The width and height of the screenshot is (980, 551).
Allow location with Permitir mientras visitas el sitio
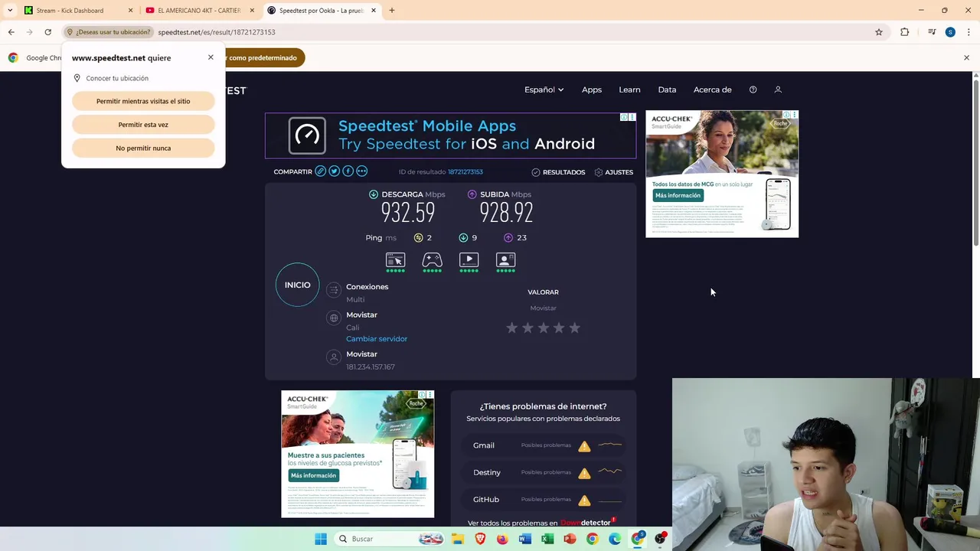(143, 101)
